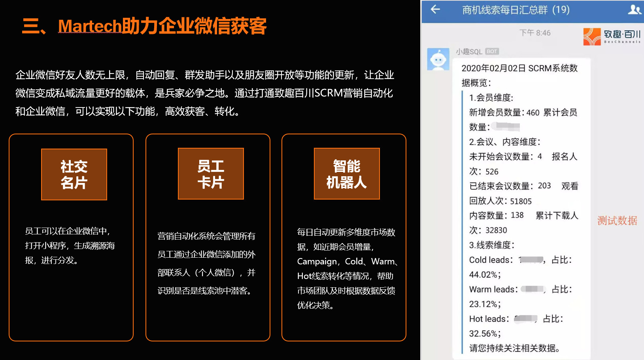Image resolution: width=644 pixels, height=360 pixels.
Task: Click the description line 每日自动更新多维度市场数
Action: tap(346, 232)
